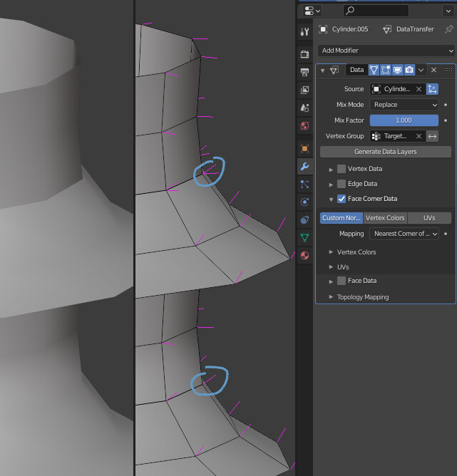Screen dimensions: 457x476
Task: Open the editor type dropdown
Action: coord(312,11)
